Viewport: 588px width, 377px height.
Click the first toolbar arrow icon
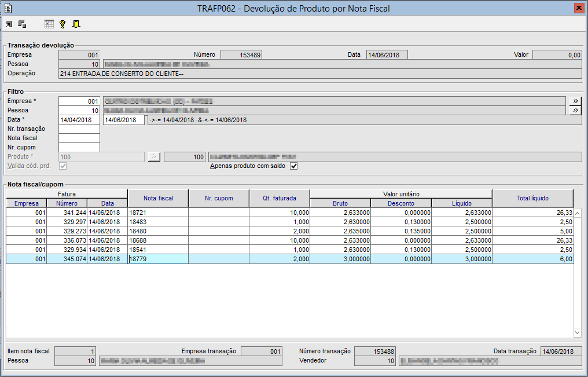(x=9, y=24)
